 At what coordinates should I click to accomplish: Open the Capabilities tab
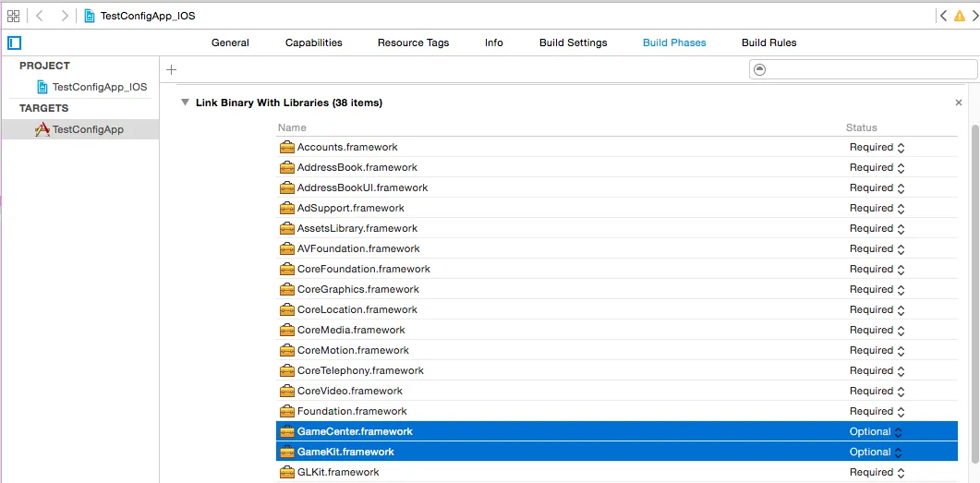coord(314,42)
